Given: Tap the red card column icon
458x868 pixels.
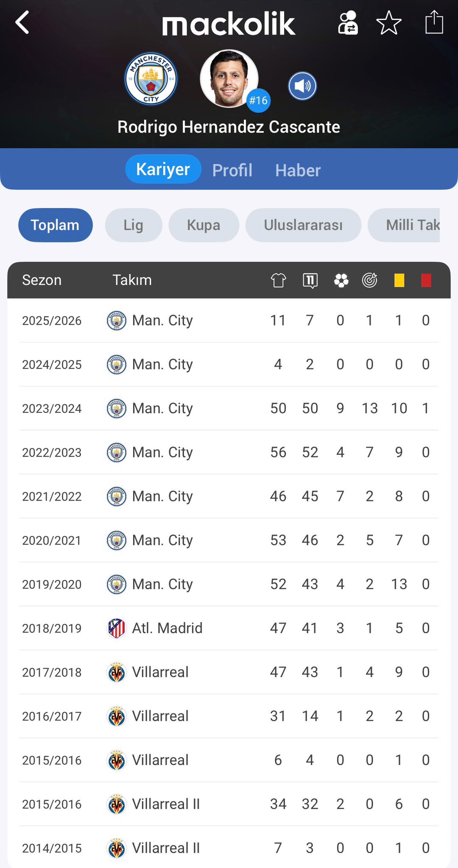Looking at the screenshot, I should pyautogui.click(x=426, y=280).
